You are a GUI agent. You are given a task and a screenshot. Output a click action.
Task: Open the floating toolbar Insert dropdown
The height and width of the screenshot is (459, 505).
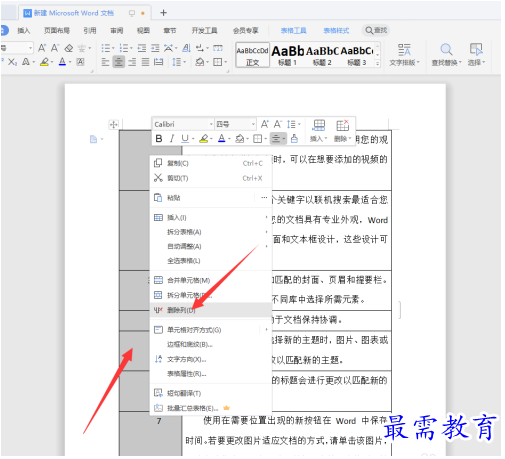tap(319, 131)
